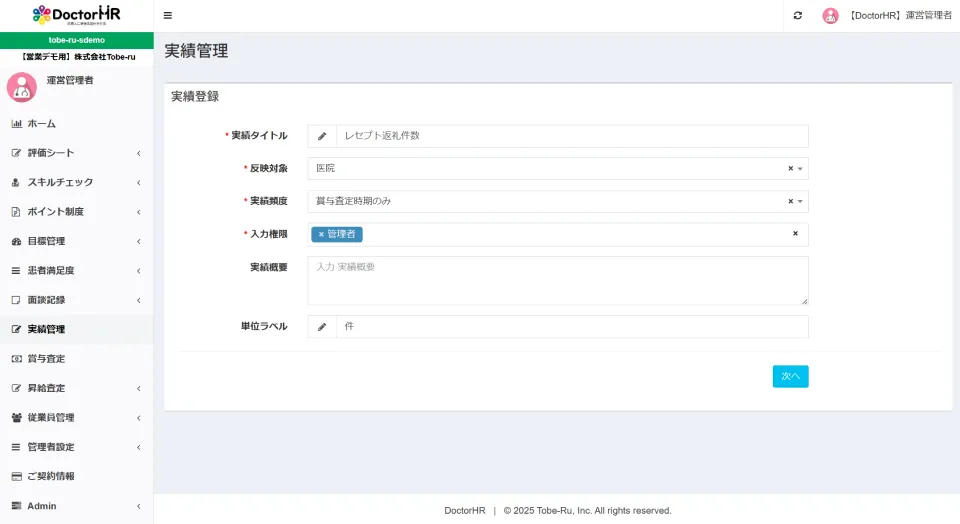Expand Admin submenu chevron

(x=139, y=506)
